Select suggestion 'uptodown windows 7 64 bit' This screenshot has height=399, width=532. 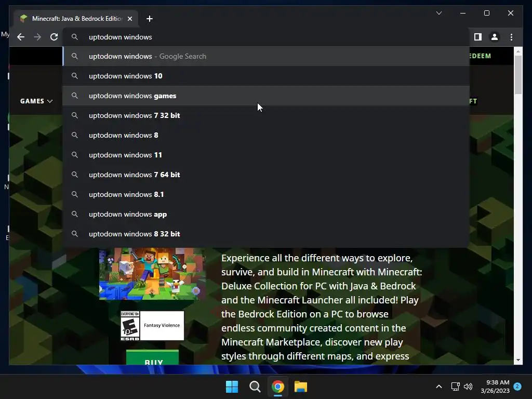pos(266,175)
